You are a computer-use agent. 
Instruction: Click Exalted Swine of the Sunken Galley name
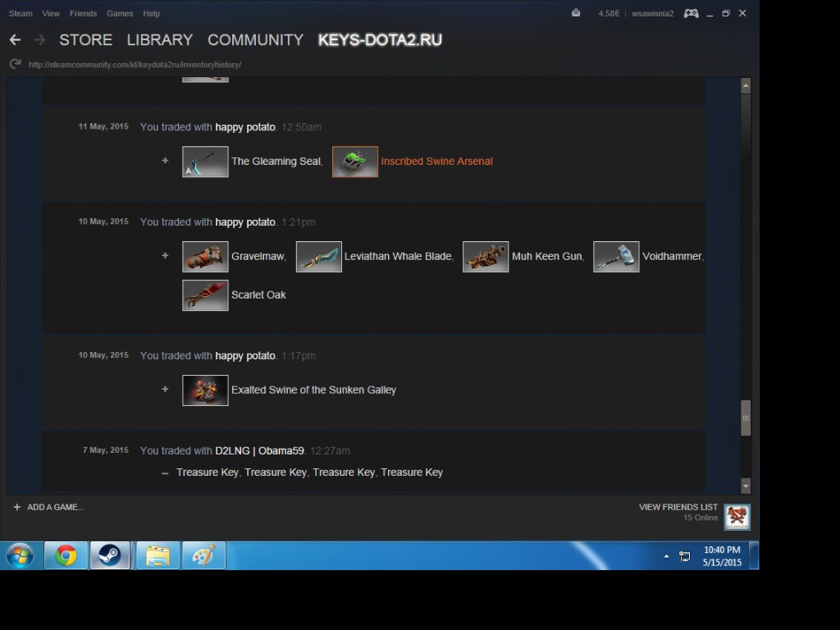click(313, 390)
